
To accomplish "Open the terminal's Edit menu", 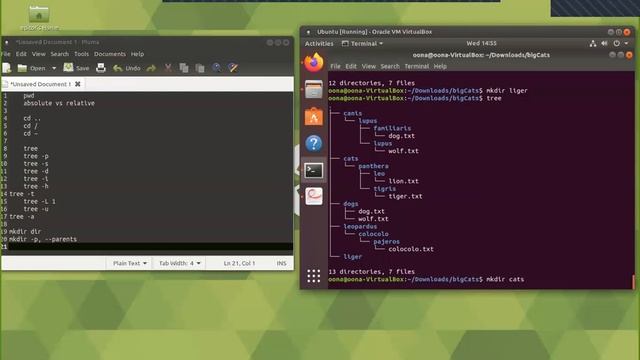I will tap(351, 66).
